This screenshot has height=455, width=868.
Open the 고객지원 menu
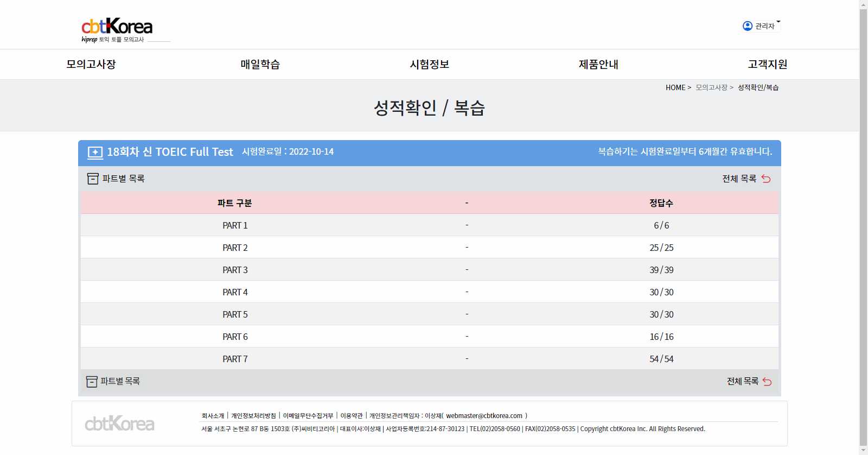tap(768, 64)
